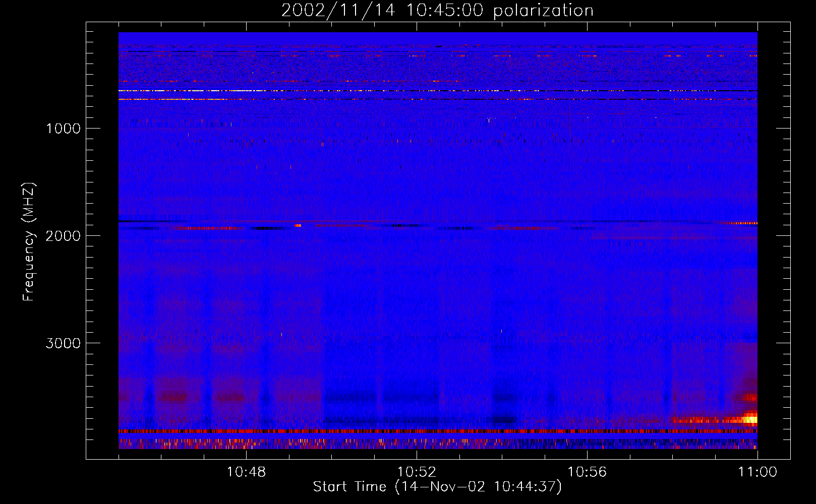Click the 2000 frequency tick label
This screenshot has width=816, height=504.
pyautogui.click(x=63, y=236)
